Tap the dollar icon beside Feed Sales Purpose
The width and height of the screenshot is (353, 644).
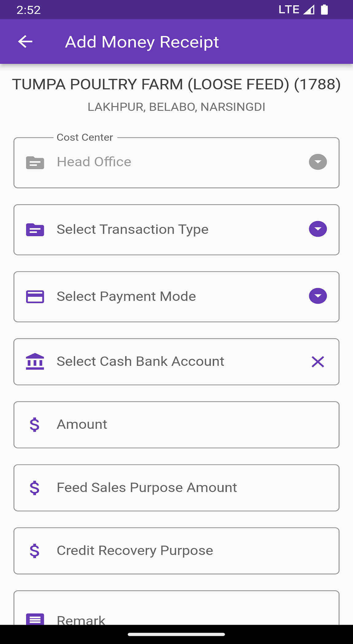coord(35,488)
